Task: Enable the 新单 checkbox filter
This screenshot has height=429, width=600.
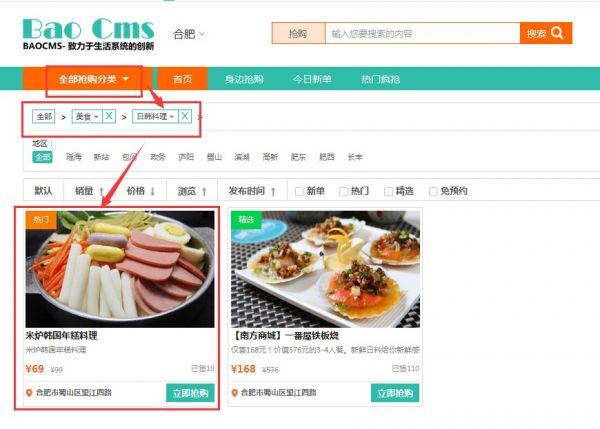Action: (x=299, y=191)
